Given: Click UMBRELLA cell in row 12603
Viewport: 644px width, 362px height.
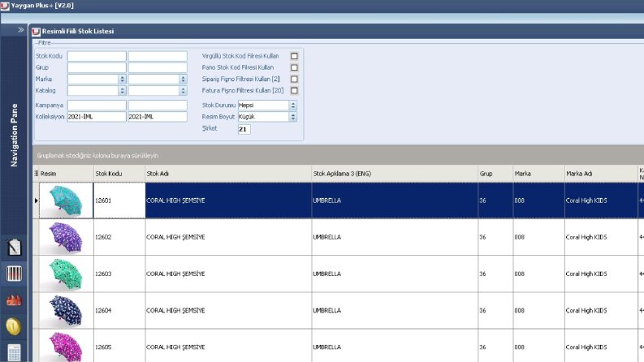Looking at the screenshot, I should pyautogui.click(x=395, y=274).
